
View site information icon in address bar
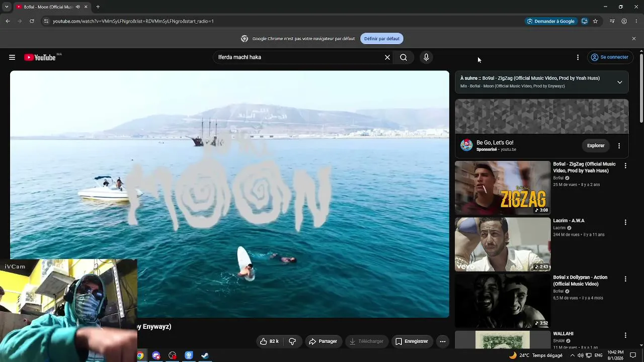[46, 21]
